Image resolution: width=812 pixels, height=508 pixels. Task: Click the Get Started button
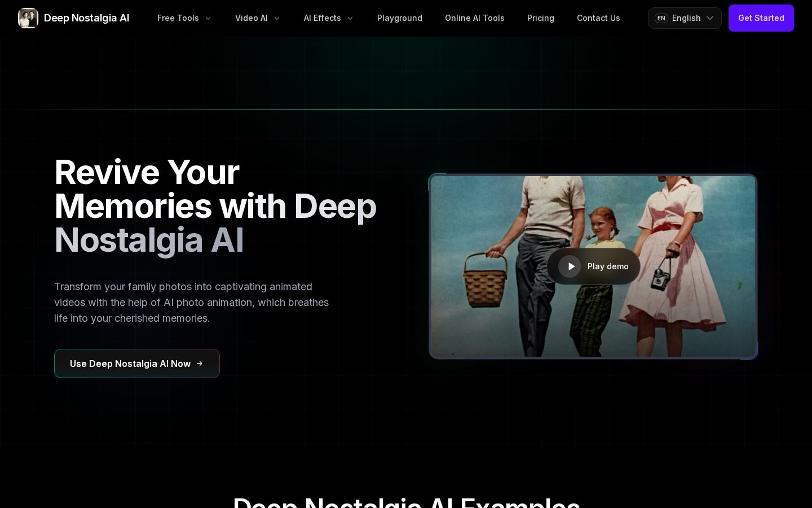click(761, 18)
